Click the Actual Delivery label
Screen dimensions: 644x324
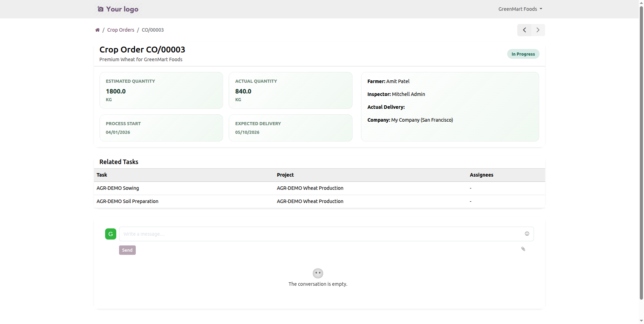pos(386,107)
